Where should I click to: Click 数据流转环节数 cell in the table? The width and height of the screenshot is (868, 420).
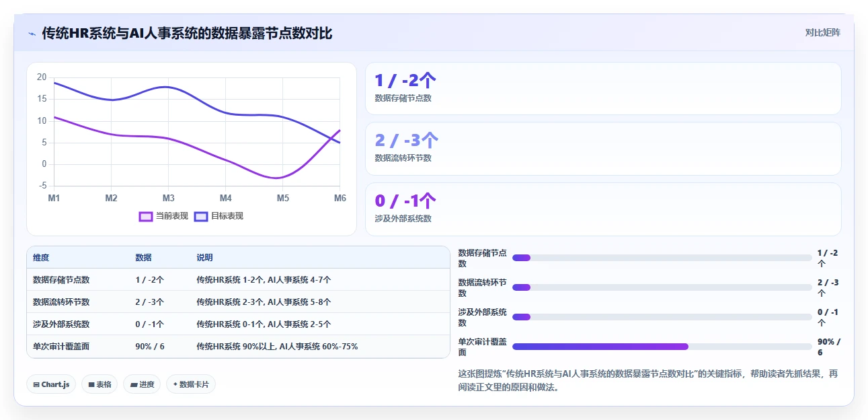pos(61,302)
